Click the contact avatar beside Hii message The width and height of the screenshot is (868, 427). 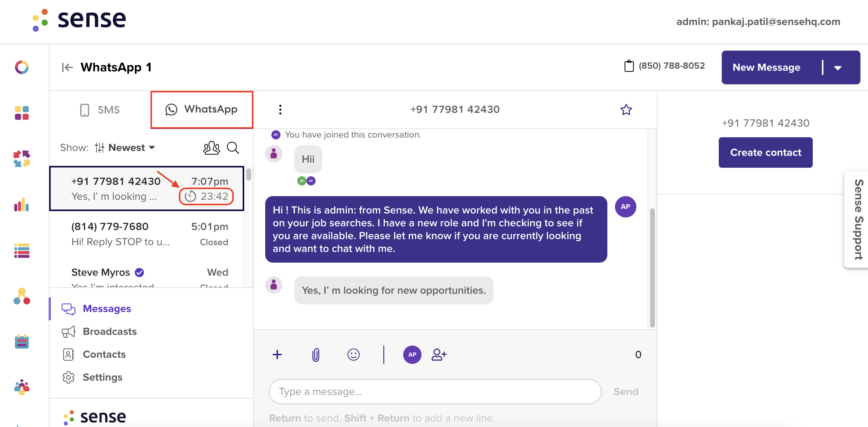(273, 154)
